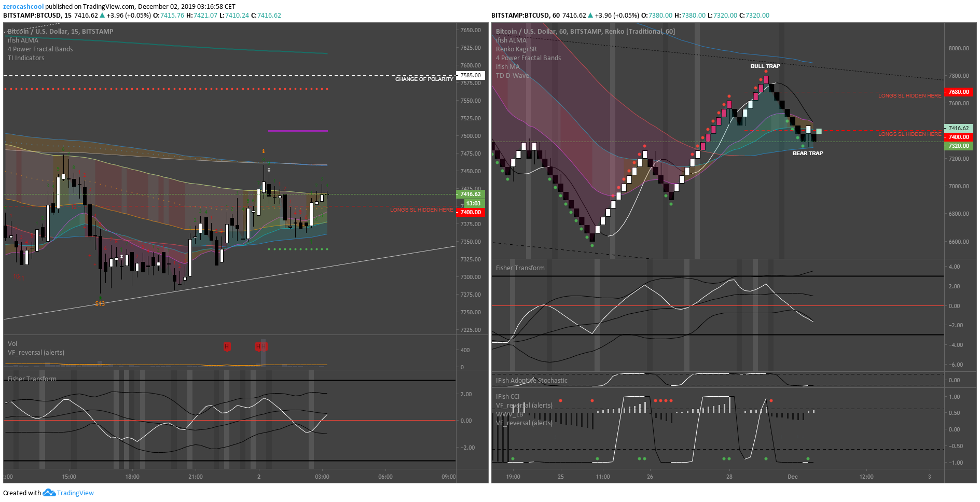Select the IFish Adoptive Stochastic label
This screenshot has height=502, width=980.
coord(532,381)
